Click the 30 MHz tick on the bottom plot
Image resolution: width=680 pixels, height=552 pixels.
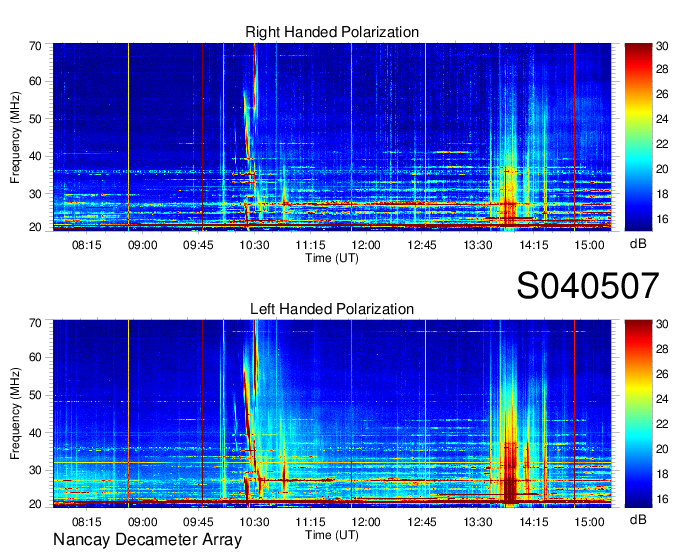click(x=35, y=470)
